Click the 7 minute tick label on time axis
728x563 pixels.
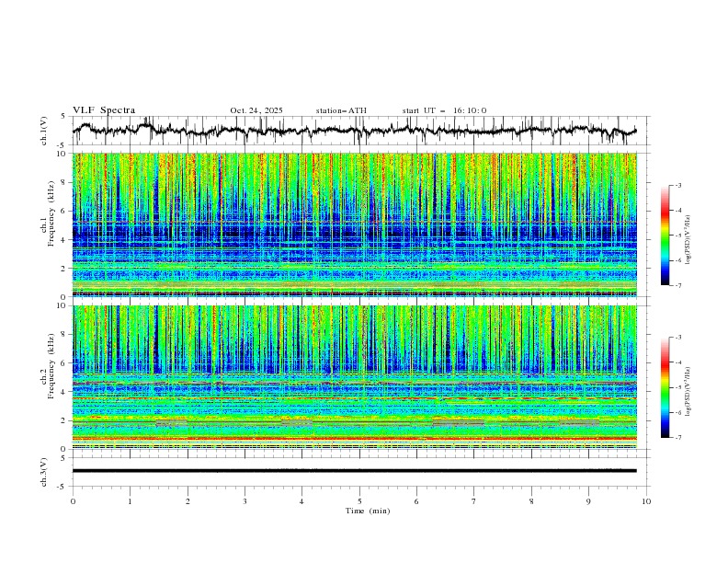coord(474,501)
